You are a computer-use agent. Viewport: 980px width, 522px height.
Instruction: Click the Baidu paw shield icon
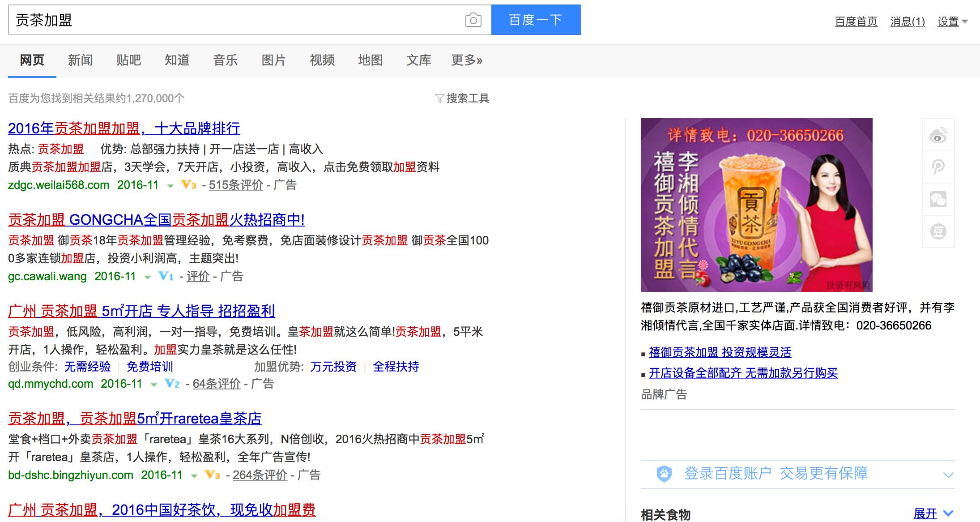click(x=664, y=474)
